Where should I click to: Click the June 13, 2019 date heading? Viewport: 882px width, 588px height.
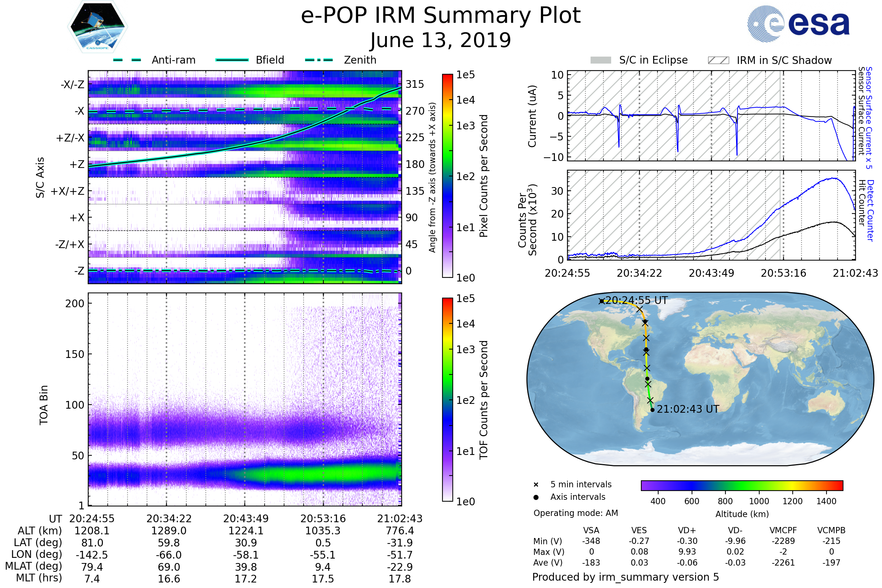pyautogui.click(x=441, y=40)
